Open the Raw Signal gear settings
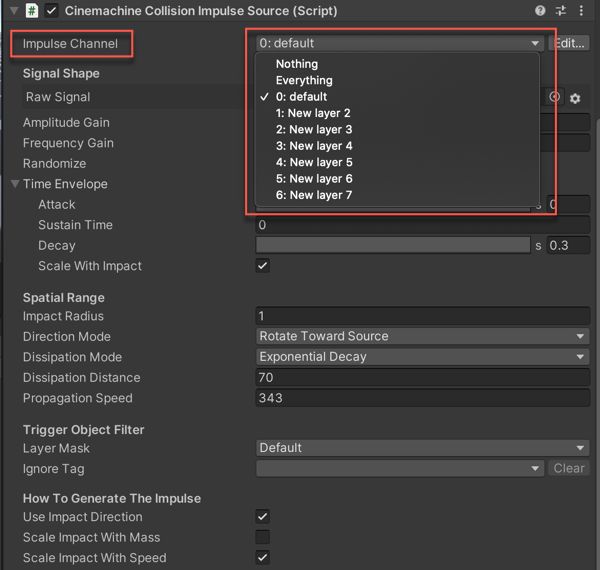The image size is (600, 570). pyautogui.click(x=575, y=98)
